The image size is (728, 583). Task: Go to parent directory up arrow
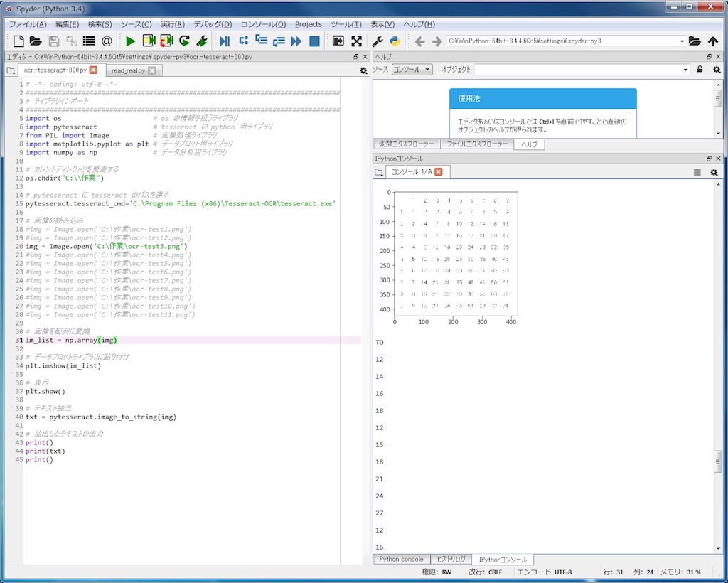point(713,41)
